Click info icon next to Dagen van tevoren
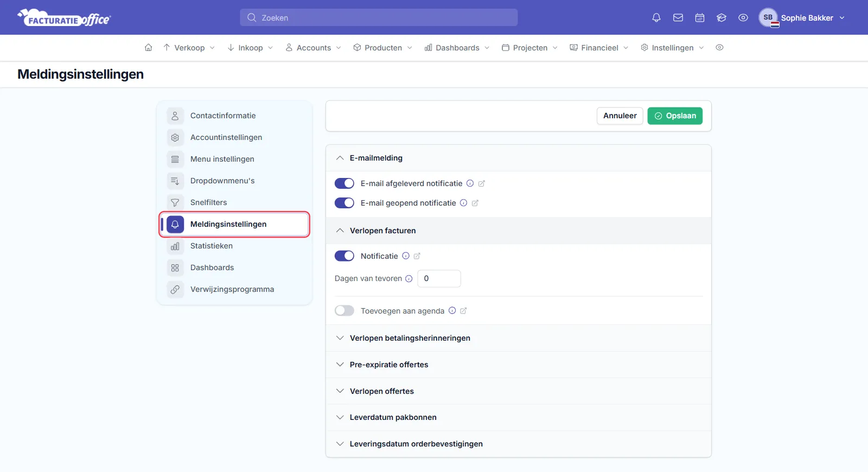 click(x=409, y=278)
